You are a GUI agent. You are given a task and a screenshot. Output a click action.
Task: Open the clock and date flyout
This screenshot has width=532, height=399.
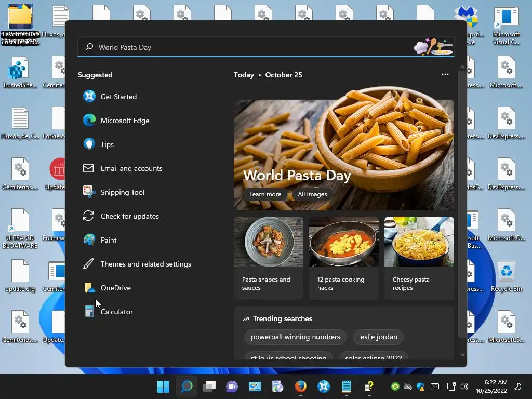(x=491, y=387)
